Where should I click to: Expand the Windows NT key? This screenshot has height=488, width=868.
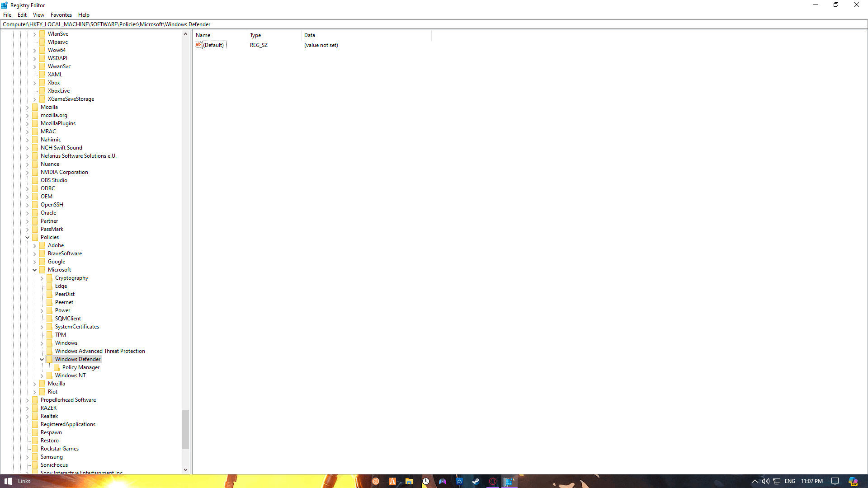pos(42,376)
